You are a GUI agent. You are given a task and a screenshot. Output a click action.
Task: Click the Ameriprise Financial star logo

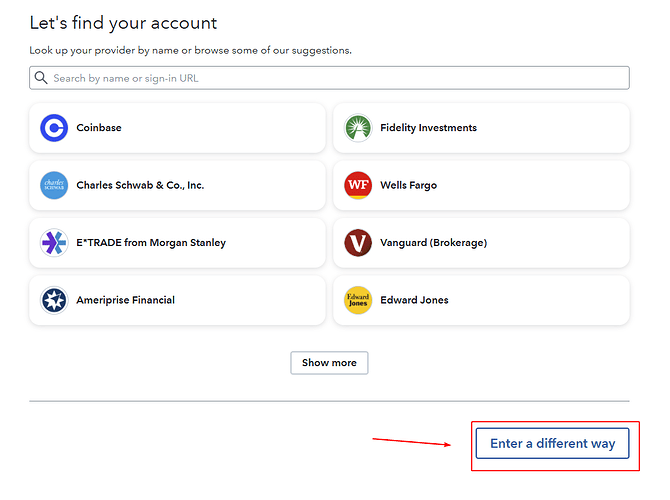coord(54,300)
